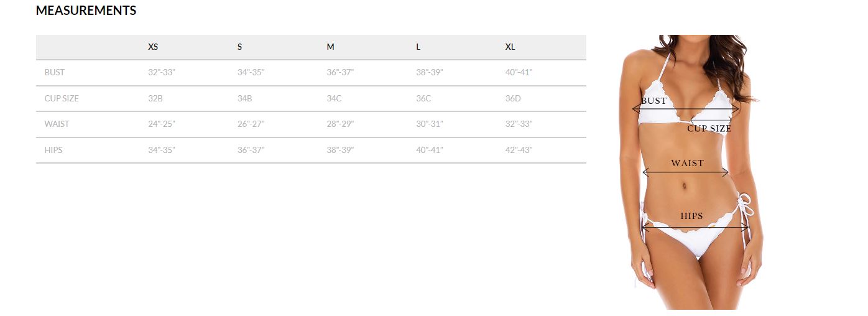
Task: Click the 38"-39" bust measurement for L
Action: click(430, 73)
